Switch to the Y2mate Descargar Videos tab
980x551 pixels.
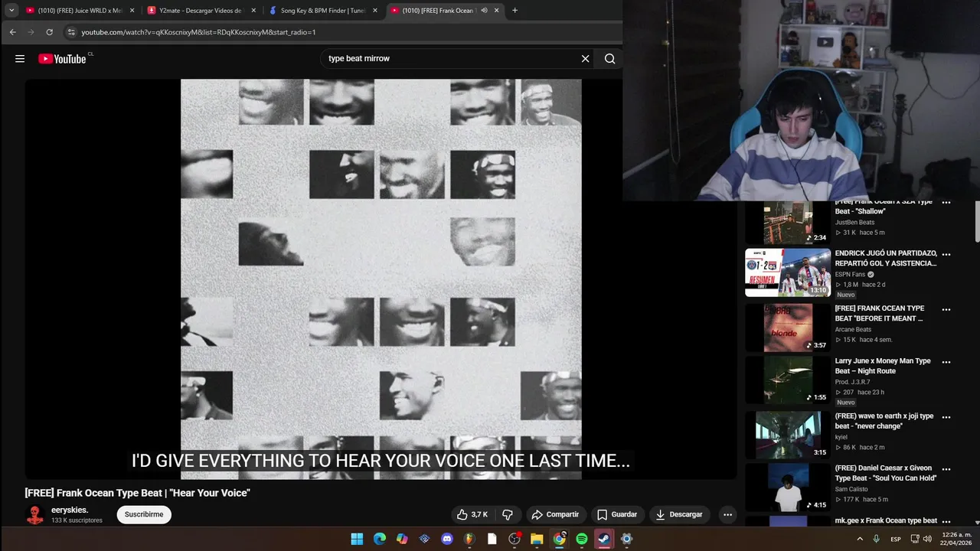(201, 10)
